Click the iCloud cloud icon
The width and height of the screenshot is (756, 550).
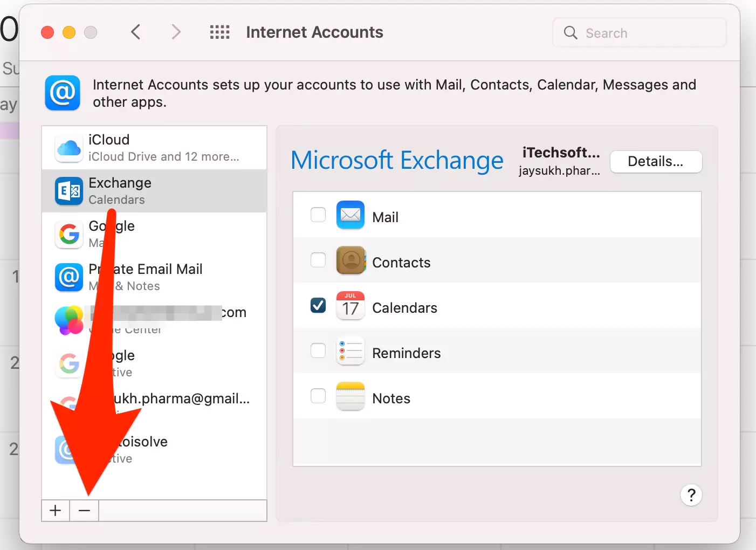coord(69,148)
